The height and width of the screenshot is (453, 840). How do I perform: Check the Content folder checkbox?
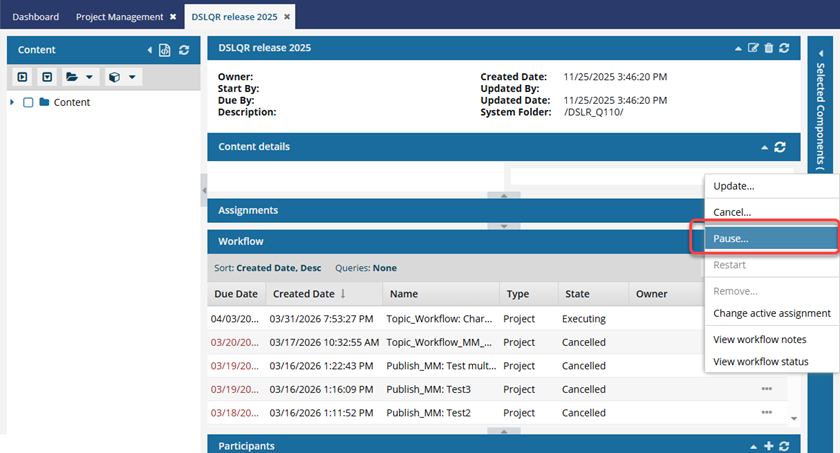pyautogui.click(x=28, y=102)
